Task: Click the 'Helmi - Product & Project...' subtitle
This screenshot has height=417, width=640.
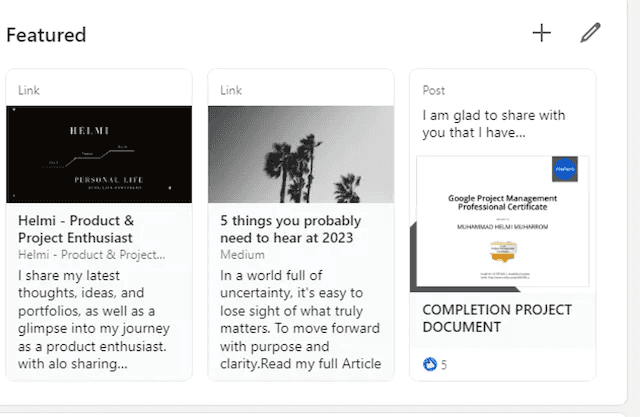Action: 91,255
